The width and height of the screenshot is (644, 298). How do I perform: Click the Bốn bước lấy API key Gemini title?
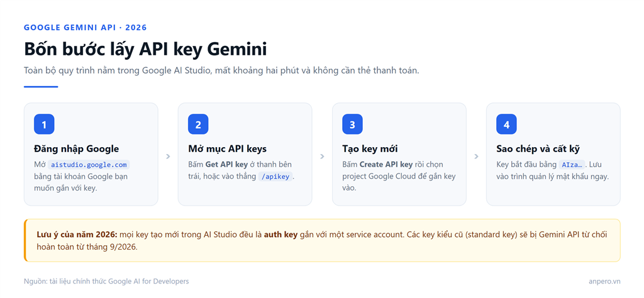pos(145,49)
